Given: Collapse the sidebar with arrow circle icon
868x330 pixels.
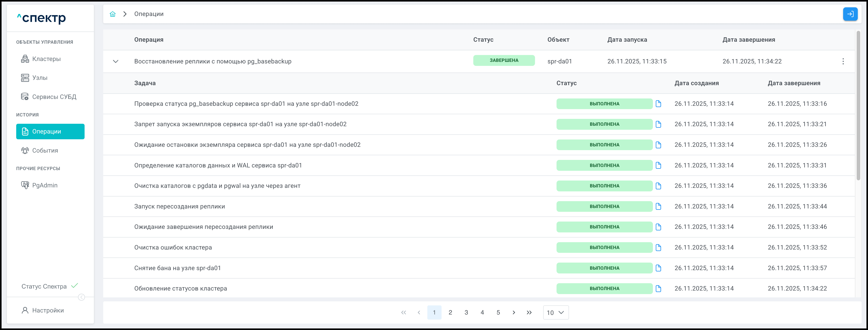Looking at the screenshot, I should point(81,297).
